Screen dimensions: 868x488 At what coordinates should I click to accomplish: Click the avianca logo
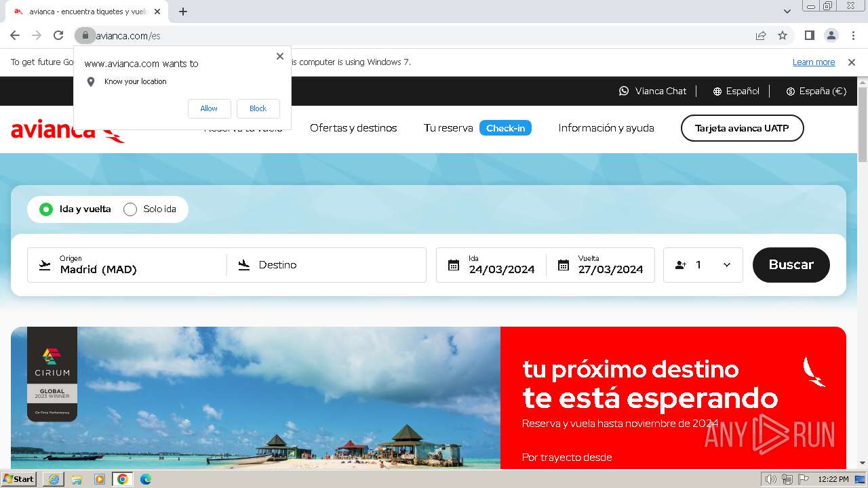[x=68, y=130]
